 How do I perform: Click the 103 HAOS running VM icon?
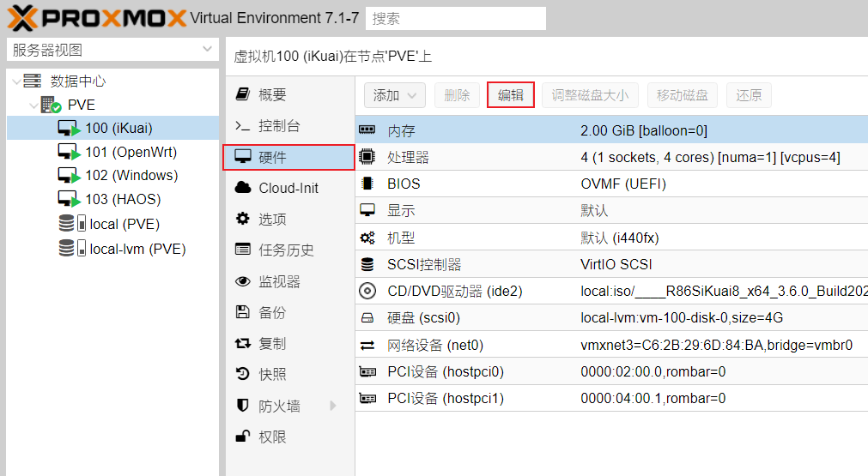(x=70, y=199)
